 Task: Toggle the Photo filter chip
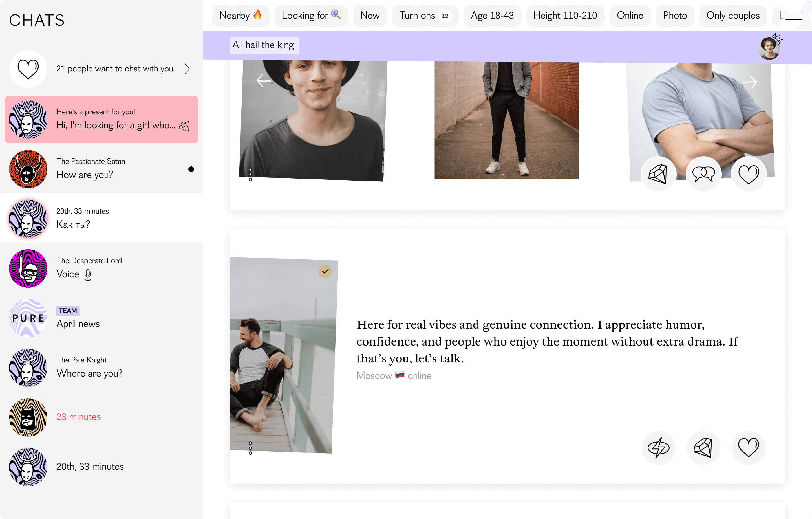(x=675, y=16)
